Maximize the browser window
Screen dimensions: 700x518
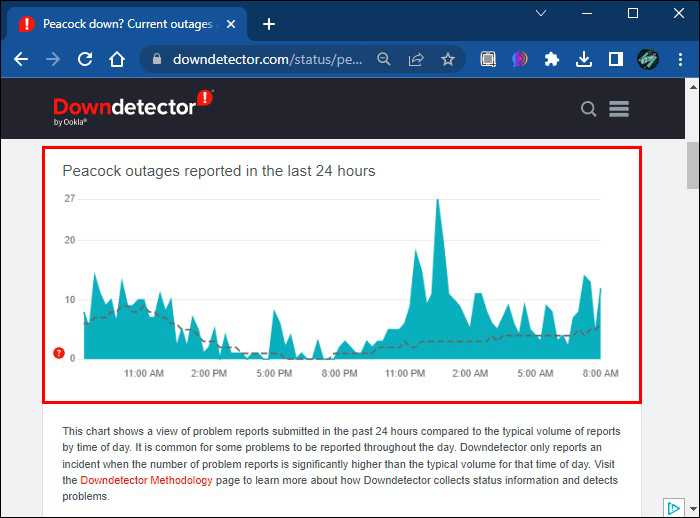pos(633,13)
